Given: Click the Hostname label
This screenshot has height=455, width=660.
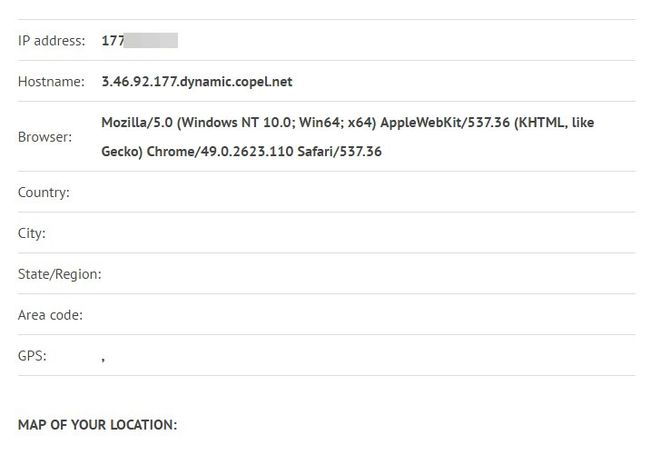Looking at the screenshot, I should 51,82.
